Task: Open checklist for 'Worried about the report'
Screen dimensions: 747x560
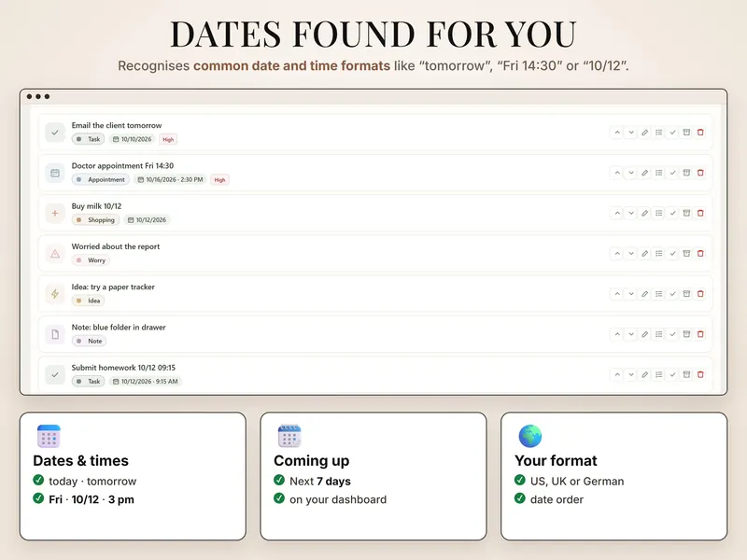Action: pos(658,254)
